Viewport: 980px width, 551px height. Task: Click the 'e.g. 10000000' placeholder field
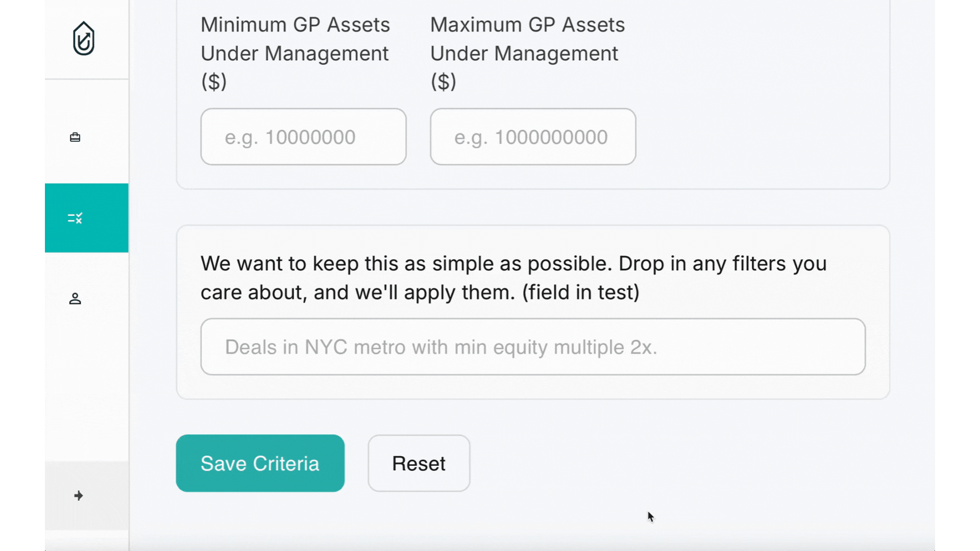pos(303,136)
